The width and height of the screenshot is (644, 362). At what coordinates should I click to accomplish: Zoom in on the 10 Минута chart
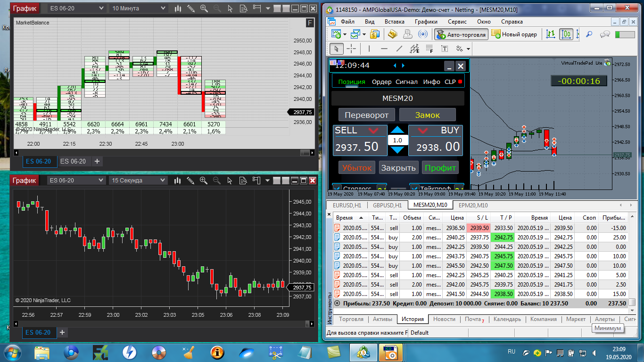tap(204, 8)
